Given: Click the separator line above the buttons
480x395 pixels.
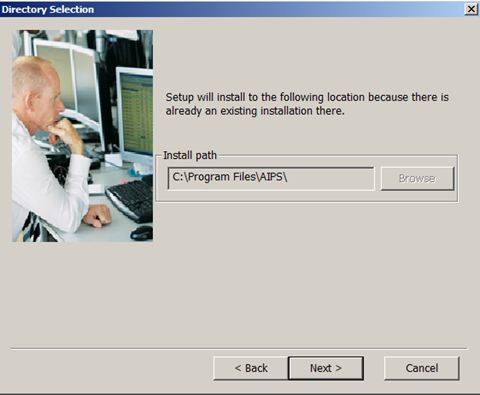Looking at the screenshot, I should (x=239, y=349).
